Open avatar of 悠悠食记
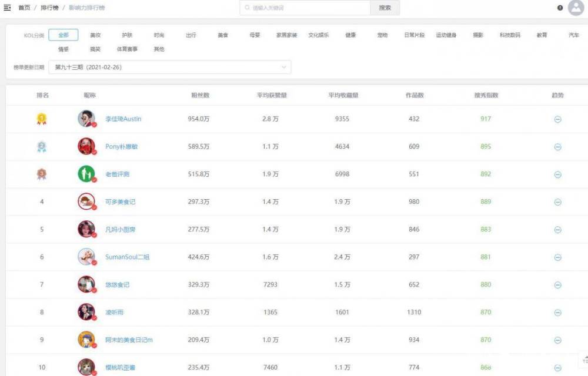 click(86, 284)
